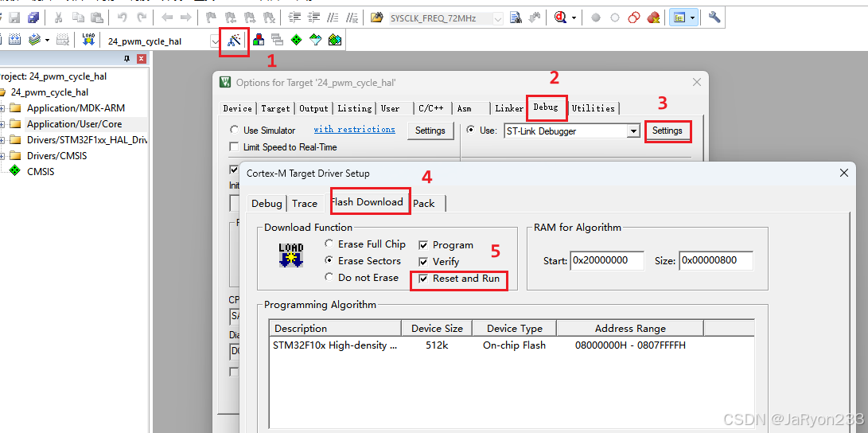Click the Navigate Backwards arrow icon

click(167, 18)
